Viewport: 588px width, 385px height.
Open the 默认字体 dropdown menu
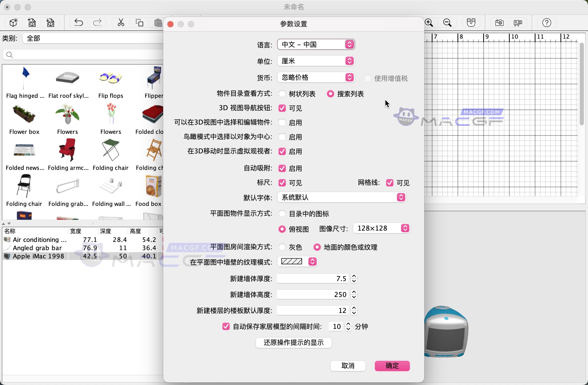401,198
